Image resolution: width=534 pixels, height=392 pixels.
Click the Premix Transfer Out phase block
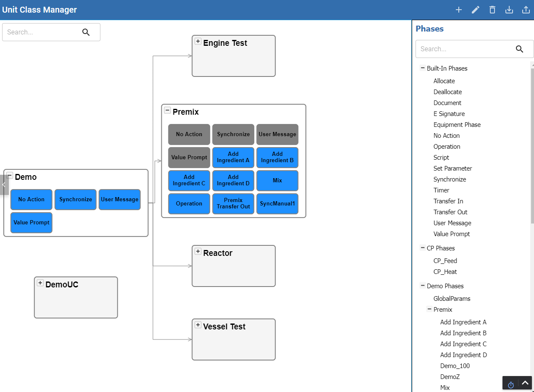pyautogui.click(x=233, y=204)
